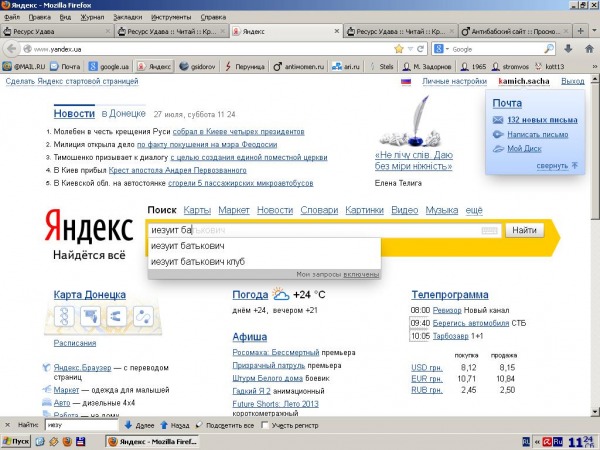The image size is (600, 450).
Task: Click the Russian flag language icon
Action: [x=406, y=82]
